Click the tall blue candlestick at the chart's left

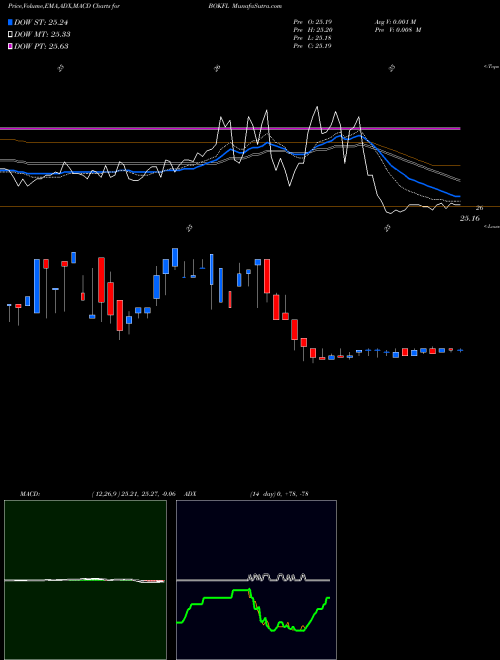pos(37,286)
